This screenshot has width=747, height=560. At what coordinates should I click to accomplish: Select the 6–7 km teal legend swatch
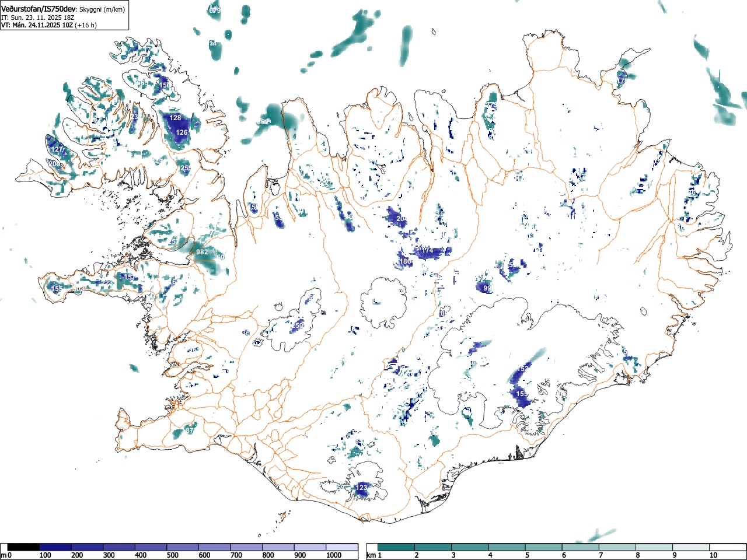pyautogui.click(x=580, y=547)
